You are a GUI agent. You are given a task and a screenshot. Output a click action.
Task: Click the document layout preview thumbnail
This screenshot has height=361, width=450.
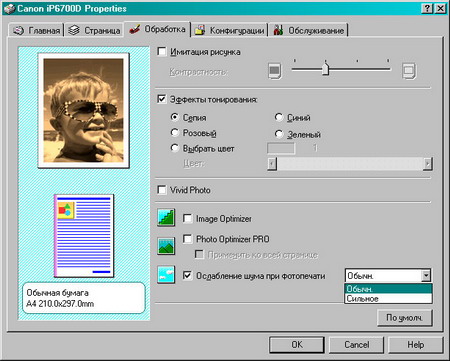(84, 236)
